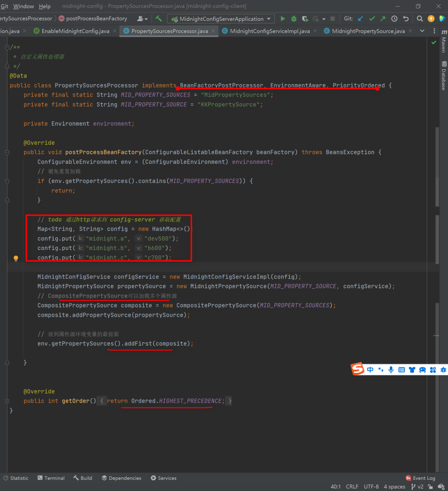Click the 40:1 line column indicator

tap(335, 486)
